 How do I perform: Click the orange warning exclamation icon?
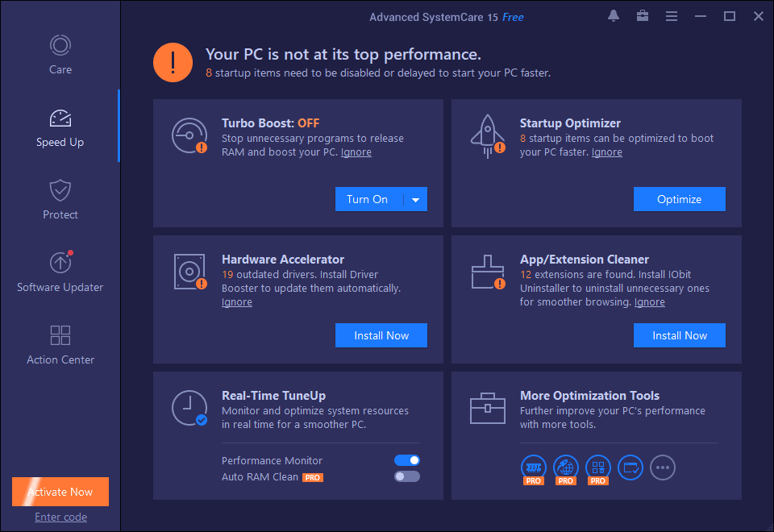click(173, 63)
